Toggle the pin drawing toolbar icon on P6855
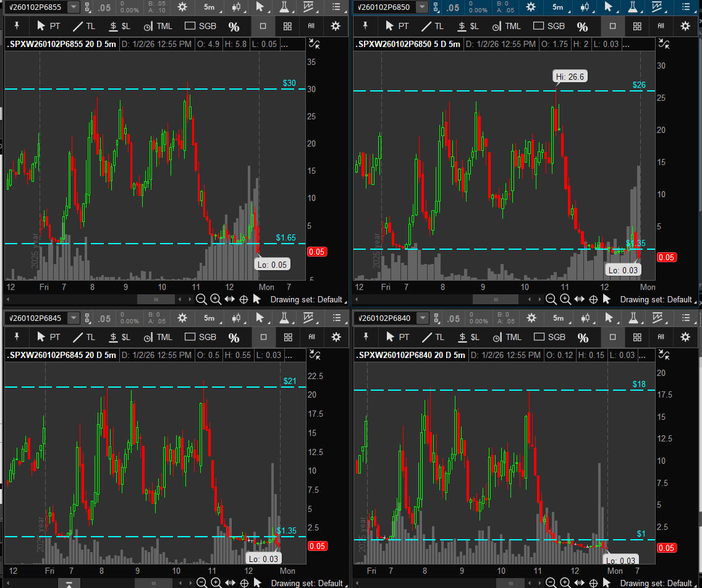This screenshot has width=702, height=588. point(17,26)
